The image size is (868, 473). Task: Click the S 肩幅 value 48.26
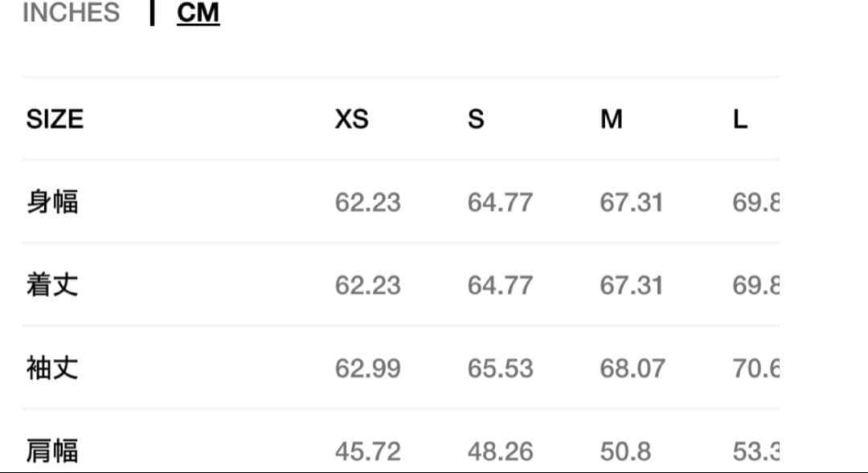point(500,451)
